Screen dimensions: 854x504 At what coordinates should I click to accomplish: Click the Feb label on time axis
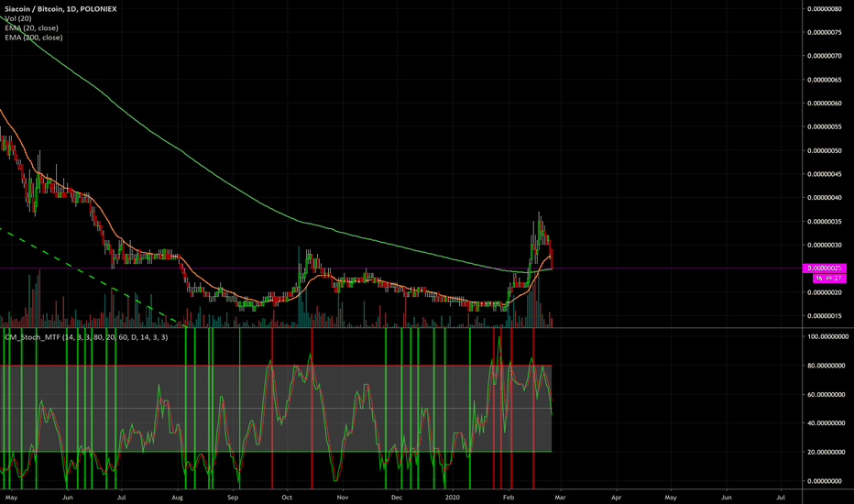click(x=509, y=498)
